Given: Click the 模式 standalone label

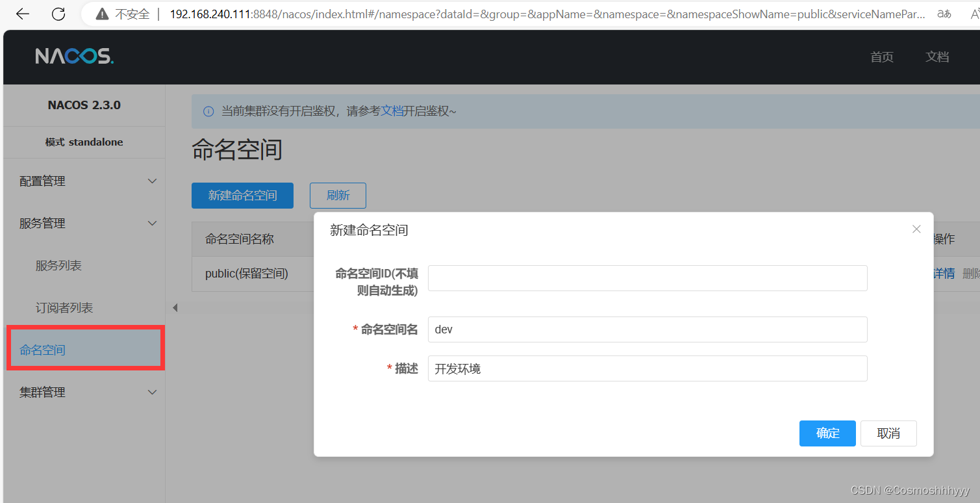Looking at the screenshot, I should pyautogui.click(x=84, y=142).
